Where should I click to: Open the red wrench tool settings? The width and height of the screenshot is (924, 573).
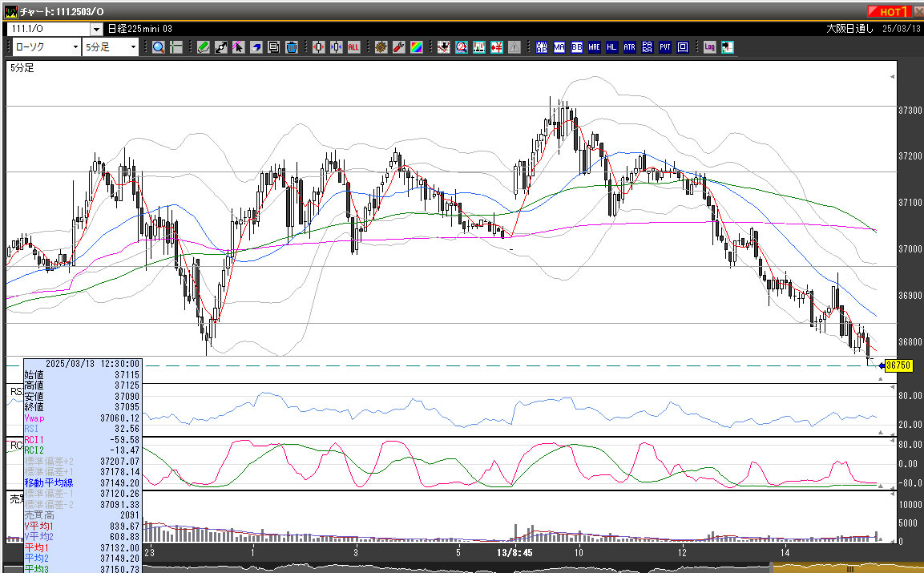399,47
